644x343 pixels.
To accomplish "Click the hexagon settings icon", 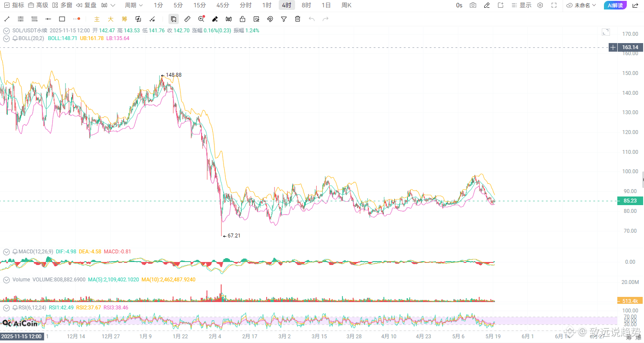I will point(540,5).
